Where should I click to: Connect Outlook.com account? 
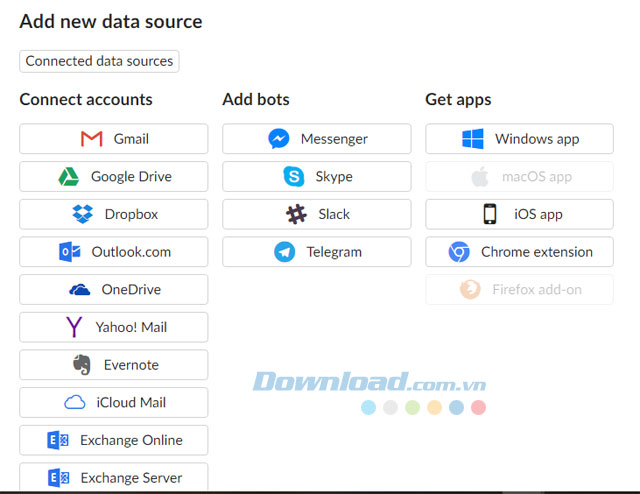click(x=113, y=252)
